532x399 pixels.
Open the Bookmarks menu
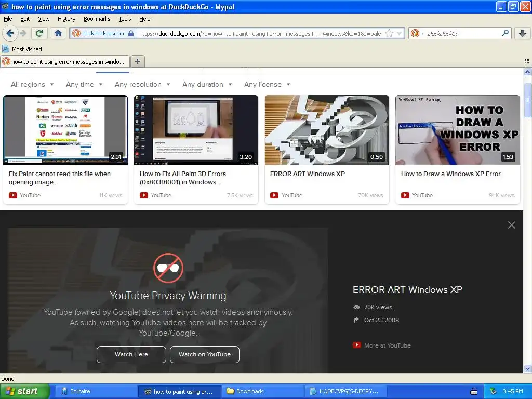(x=97, y=19)
